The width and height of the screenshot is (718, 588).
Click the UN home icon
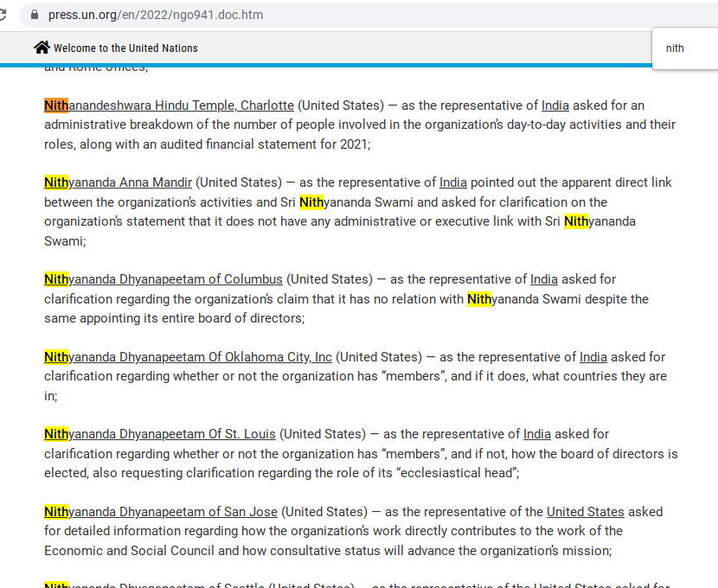(42, 48)
